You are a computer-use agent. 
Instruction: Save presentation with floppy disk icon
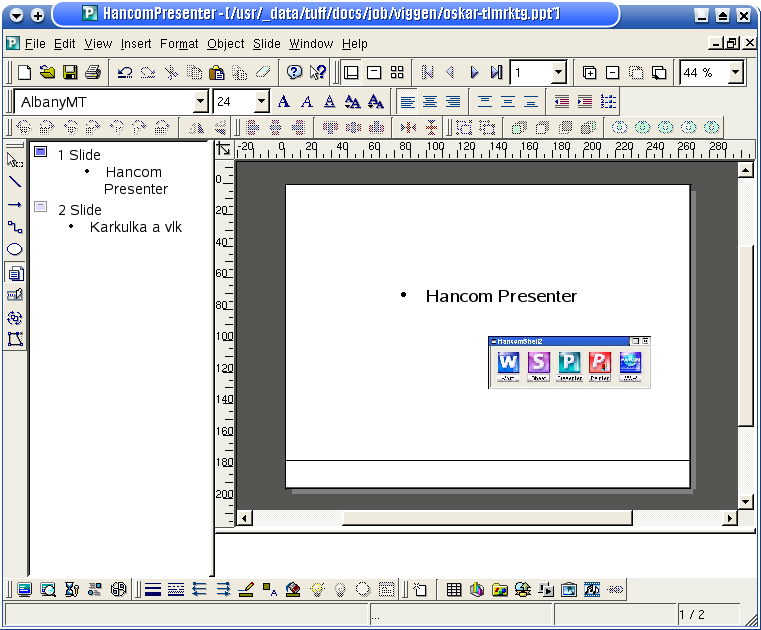point(70,73)
